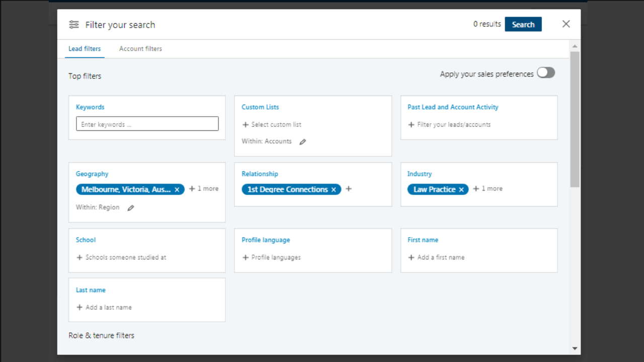Click Past Lead and Account Activity heading
The height and width of the screenshot is (362, 644).
click(x=453, y=107)
